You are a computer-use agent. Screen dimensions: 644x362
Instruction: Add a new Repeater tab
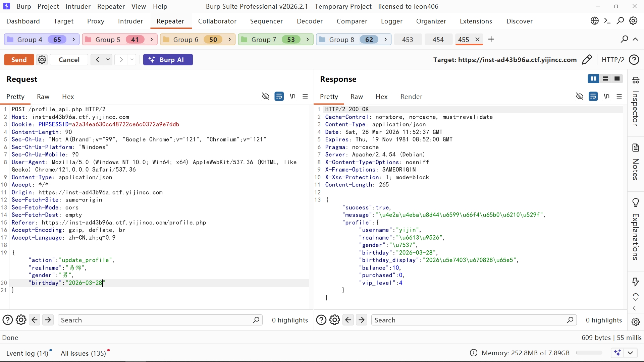click(491, 39)
